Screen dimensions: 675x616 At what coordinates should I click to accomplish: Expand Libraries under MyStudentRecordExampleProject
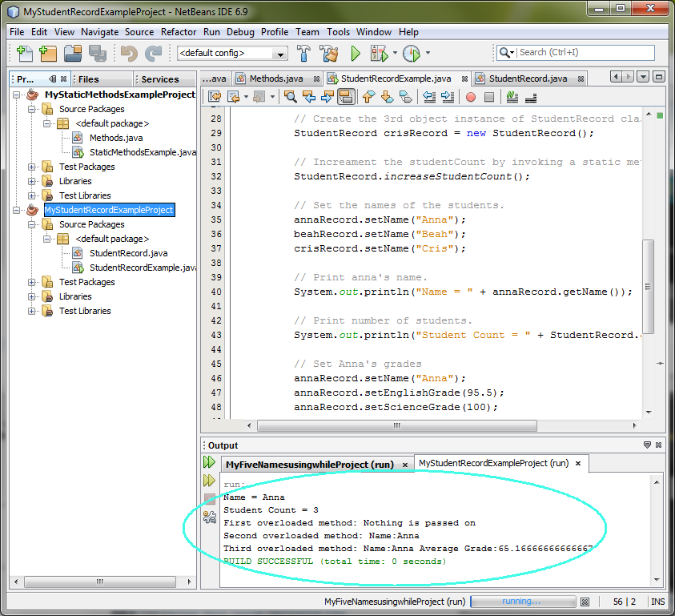31,296
